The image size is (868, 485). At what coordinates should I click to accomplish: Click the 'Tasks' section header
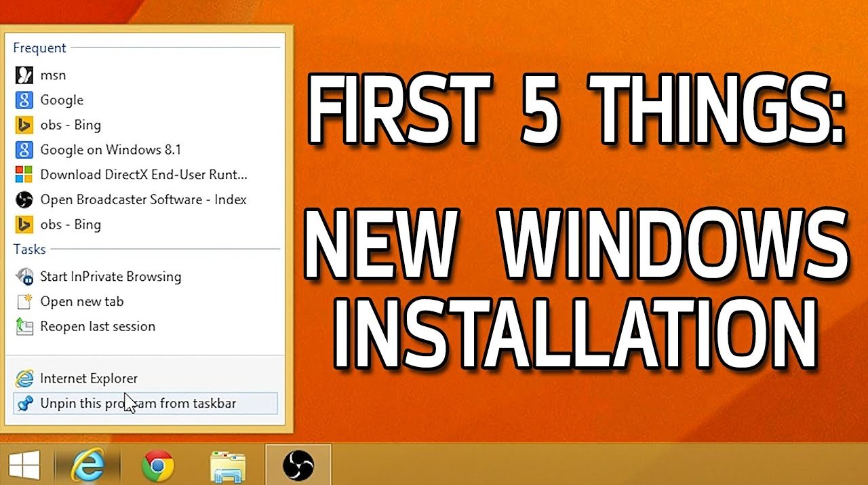29,250
